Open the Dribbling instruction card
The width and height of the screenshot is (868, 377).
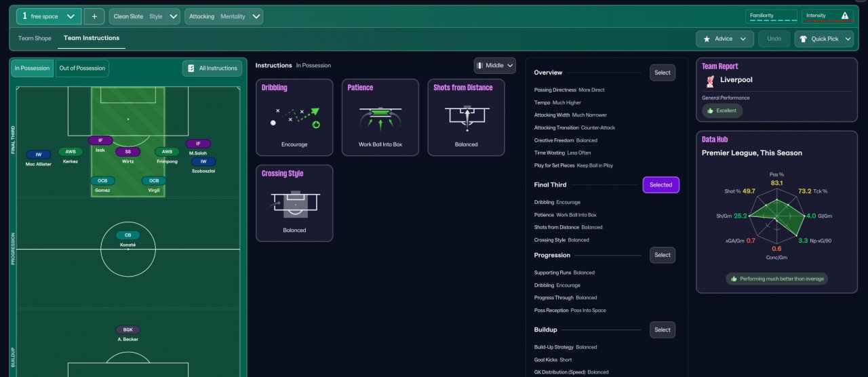pos(294,117)
